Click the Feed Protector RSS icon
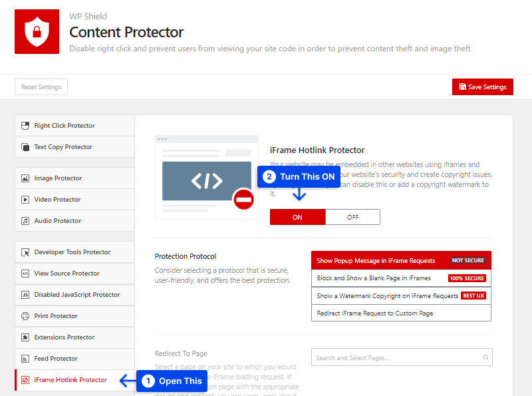Screen dimensions: 532x396 pyautogui.click(x=25, y=359)
